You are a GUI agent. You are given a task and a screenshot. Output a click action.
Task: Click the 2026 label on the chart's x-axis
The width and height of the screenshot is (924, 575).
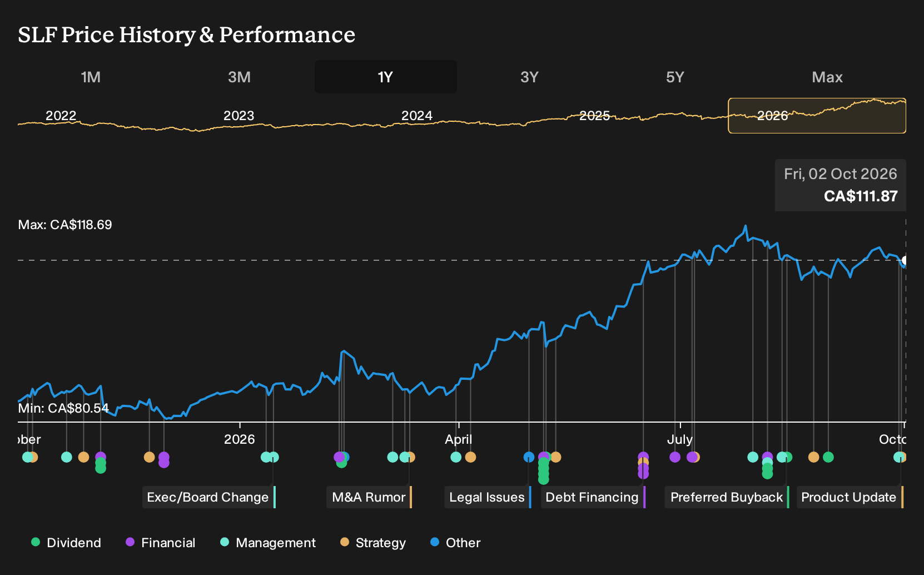pos(239,439)
